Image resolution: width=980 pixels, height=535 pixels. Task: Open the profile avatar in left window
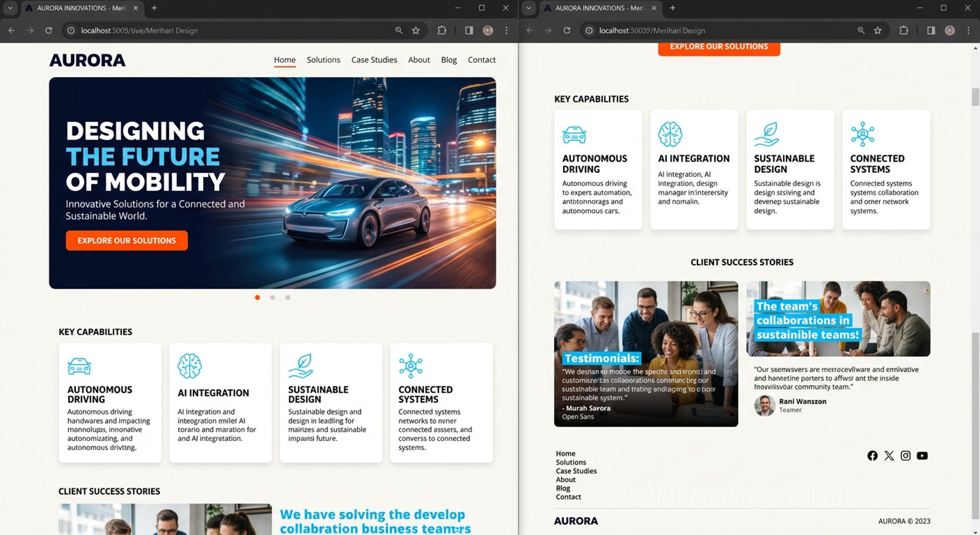click(x=488, y=31)
